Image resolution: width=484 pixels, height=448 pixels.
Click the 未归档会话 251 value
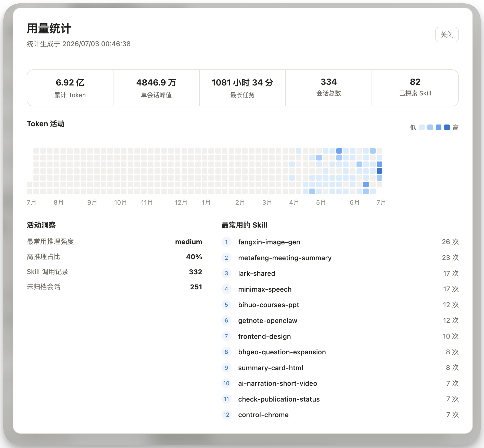pyautogui.click(x=196, y=287)
